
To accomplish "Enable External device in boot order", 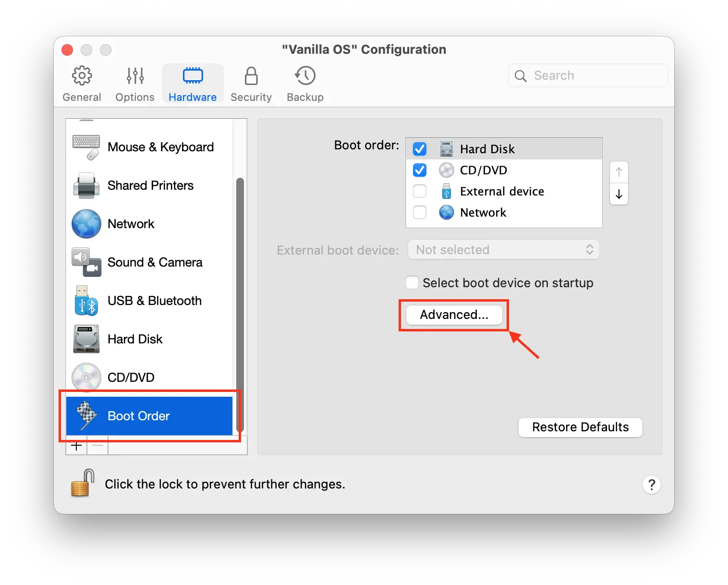I will coord(420,191).
